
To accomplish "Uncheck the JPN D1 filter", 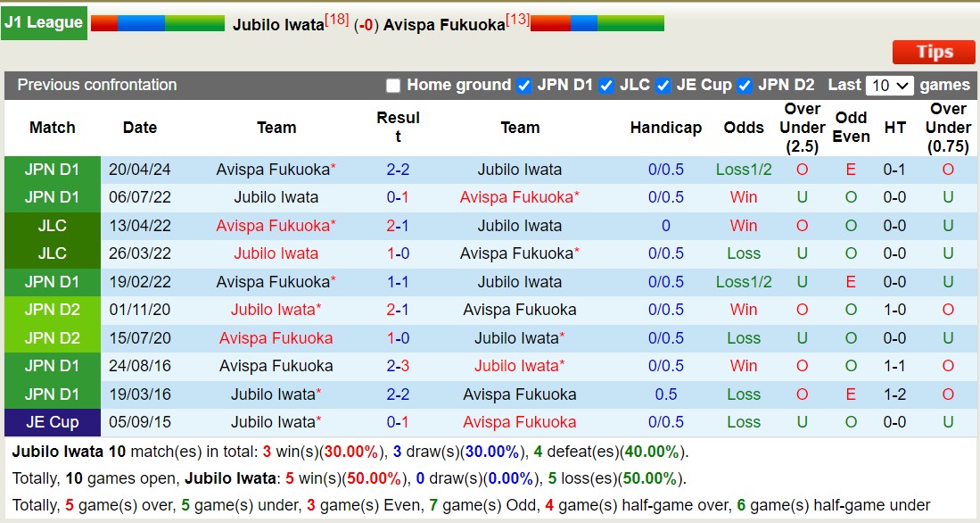I will pos(522,86).
